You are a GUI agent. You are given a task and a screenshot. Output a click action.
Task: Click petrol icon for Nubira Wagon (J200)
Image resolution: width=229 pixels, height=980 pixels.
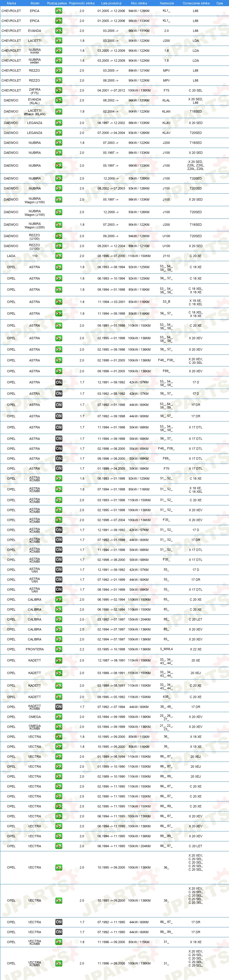tap(59, 225)
